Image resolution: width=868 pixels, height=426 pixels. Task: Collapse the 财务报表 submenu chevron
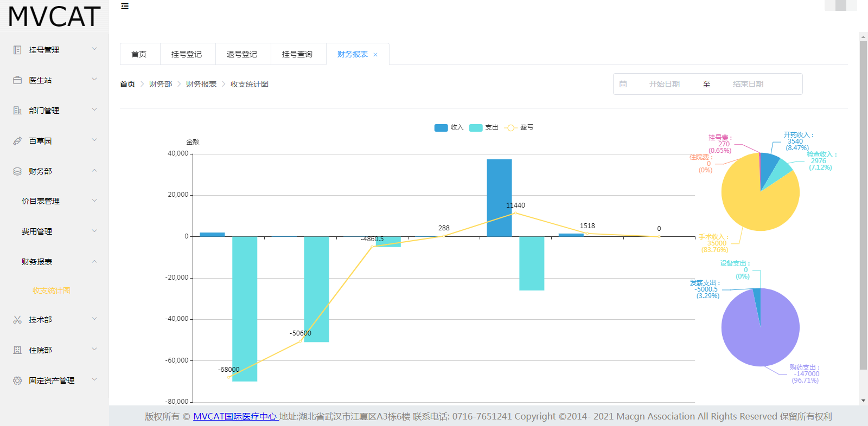click(x=94, y=261)
